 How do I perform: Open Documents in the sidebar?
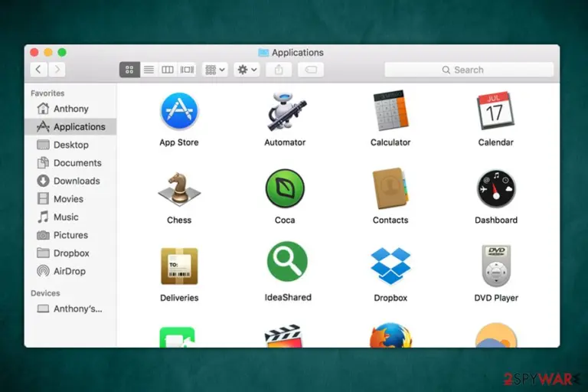point(70,163)
